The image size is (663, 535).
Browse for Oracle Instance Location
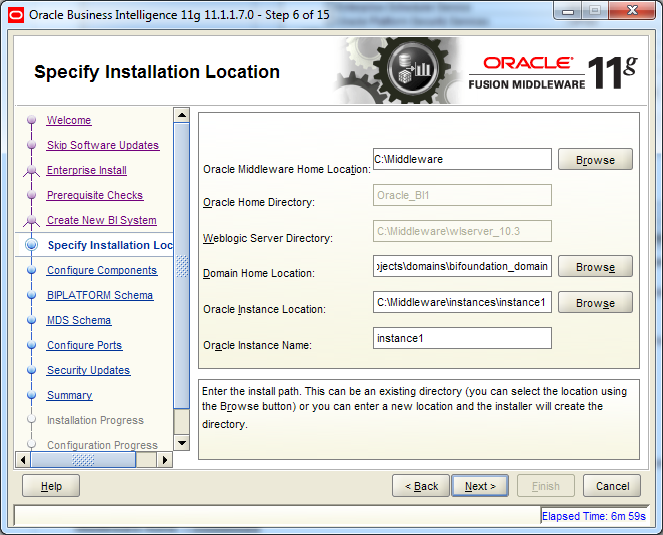[595, 302]
